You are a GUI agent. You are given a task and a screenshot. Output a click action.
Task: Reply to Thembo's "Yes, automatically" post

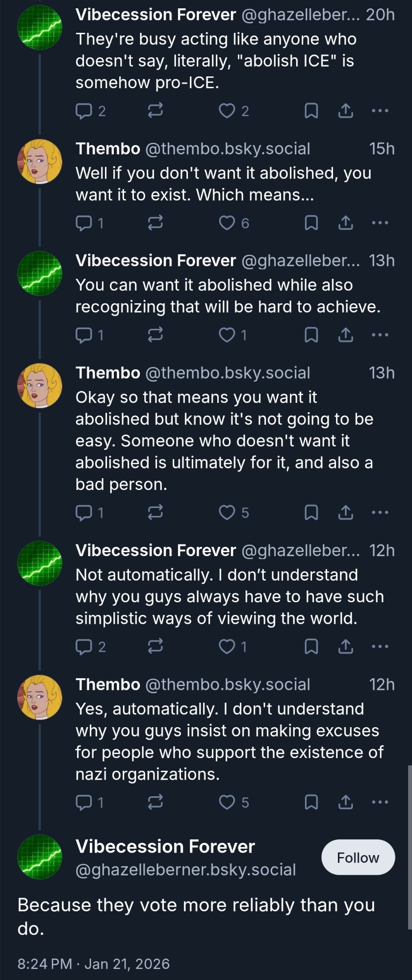pos(84,802)
